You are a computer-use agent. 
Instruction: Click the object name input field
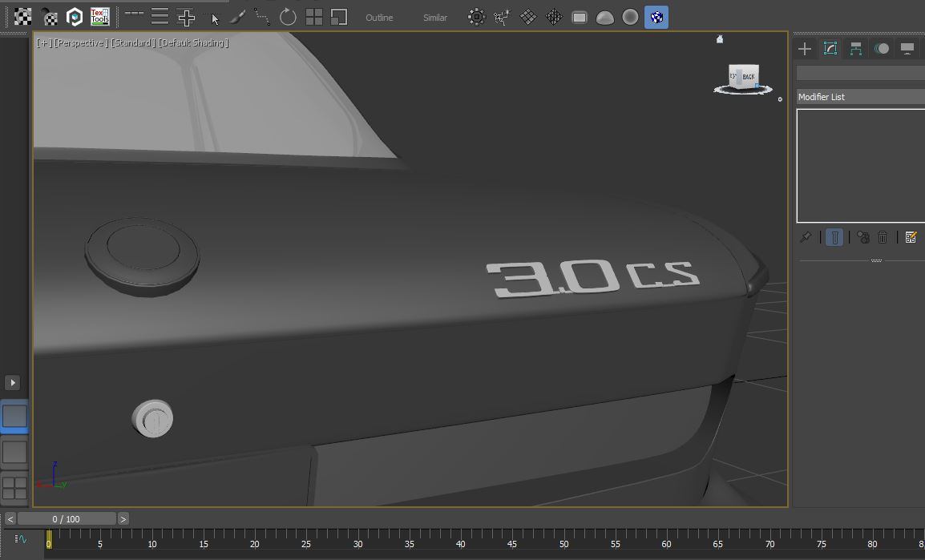coord(861,73)
